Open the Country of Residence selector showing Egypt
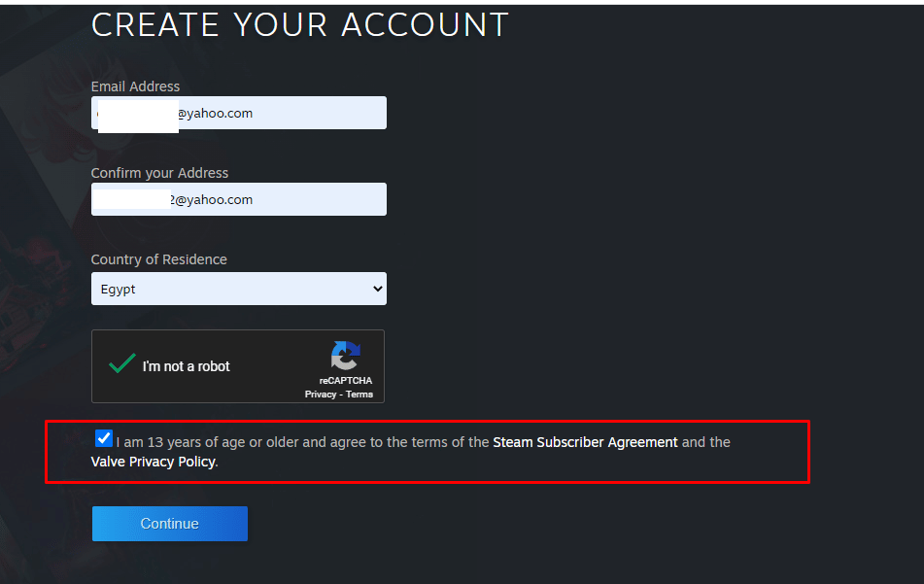Screen dimensions: 924x584 click(x=239, y=289)
